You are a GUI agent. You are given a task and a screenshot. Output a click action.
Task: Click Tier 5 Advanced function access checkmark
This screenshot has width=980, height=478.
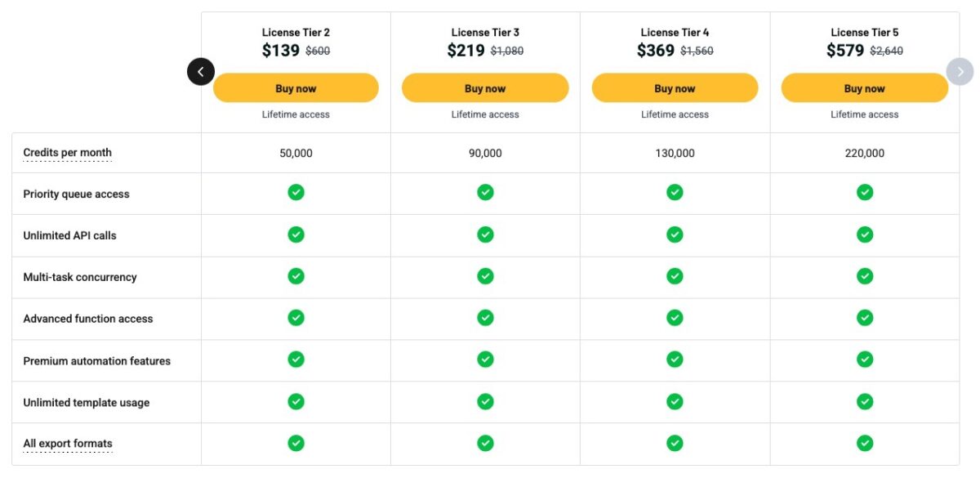(x=864, y=318)
